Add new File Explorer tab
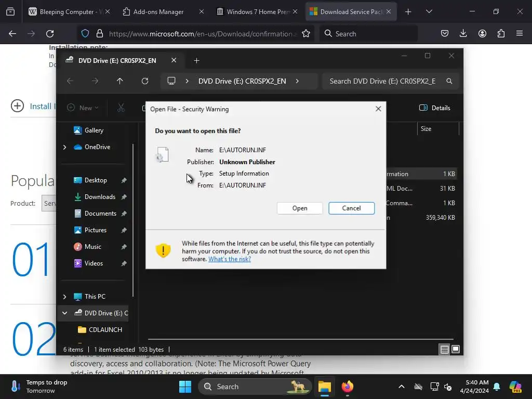The width and height of the screenshot is (532, 399). [x=196, y=61]
